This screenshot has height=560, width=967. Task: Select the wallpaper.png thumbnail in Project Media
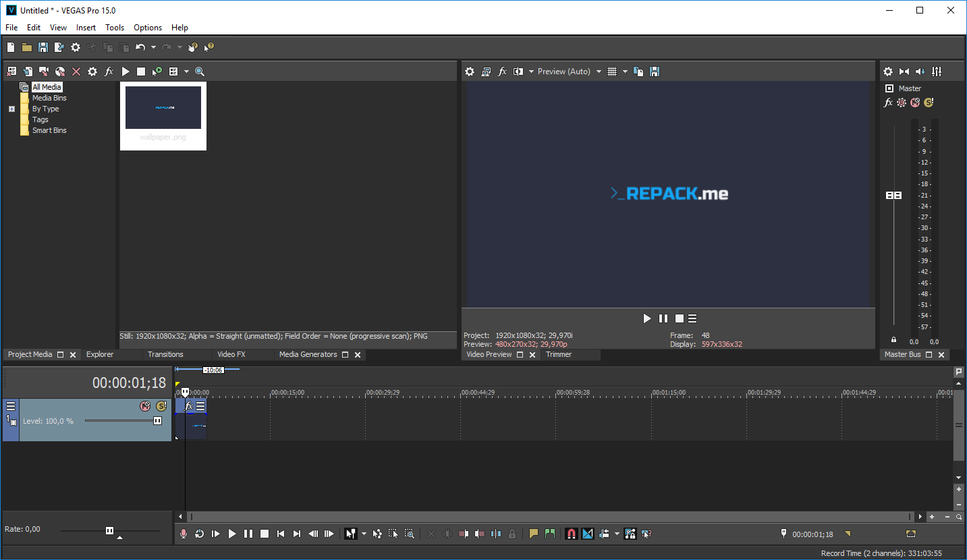tap(163, 107)
